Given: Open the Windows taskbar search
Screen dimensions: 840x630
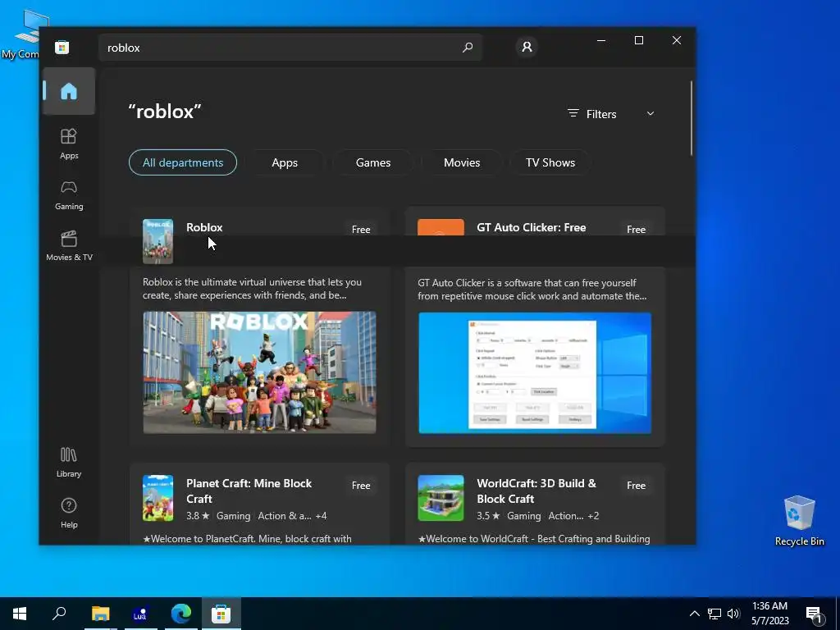Looking at the screenshot, I should [x=59, y=614].
